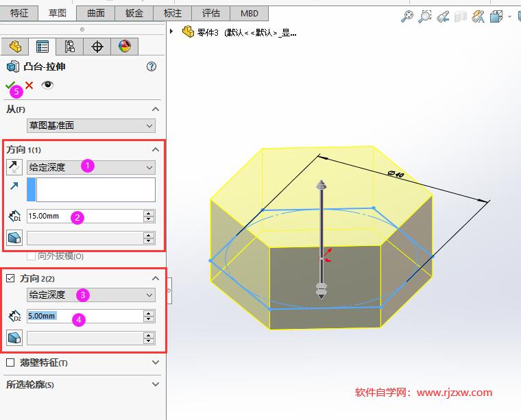Switch to the 标注 tab

click(x=173, y=13)
